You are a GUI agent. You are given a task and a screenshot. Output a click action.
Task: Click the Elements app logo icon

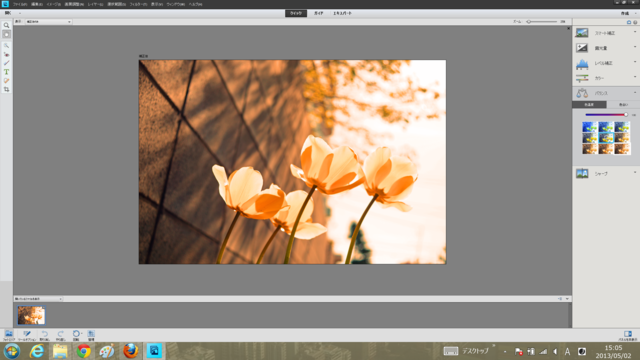click(x=5, y=4)
